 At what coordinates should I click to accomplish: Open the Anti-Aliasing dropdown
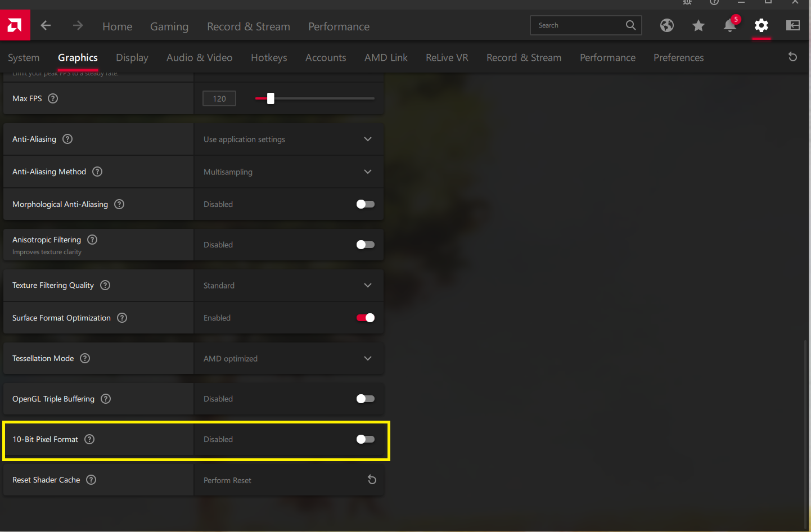point(289,139)
